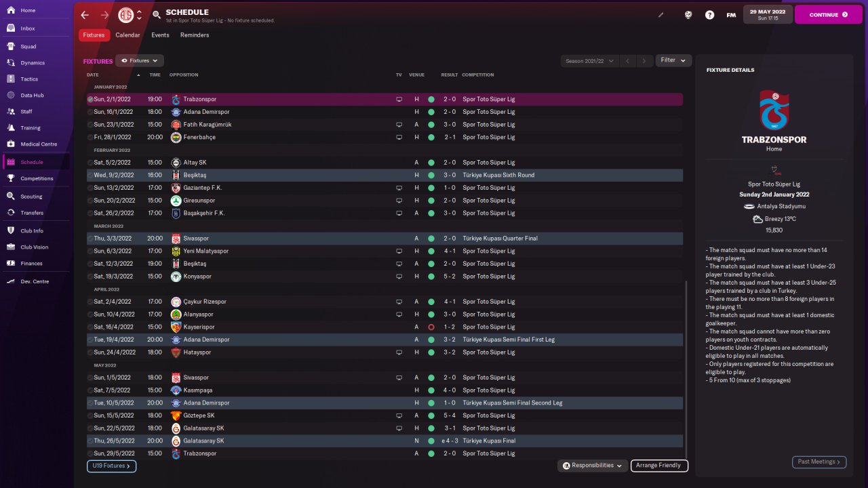868x488 pixels.
Task: Tick the circle on the Kasımpaşa row
Action: (90, 390)
